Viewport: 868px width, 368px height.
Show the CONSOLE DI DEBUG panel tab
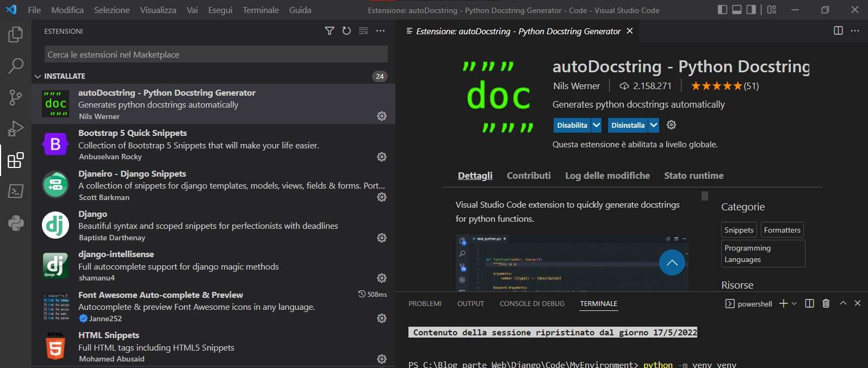tap(532, 303)
